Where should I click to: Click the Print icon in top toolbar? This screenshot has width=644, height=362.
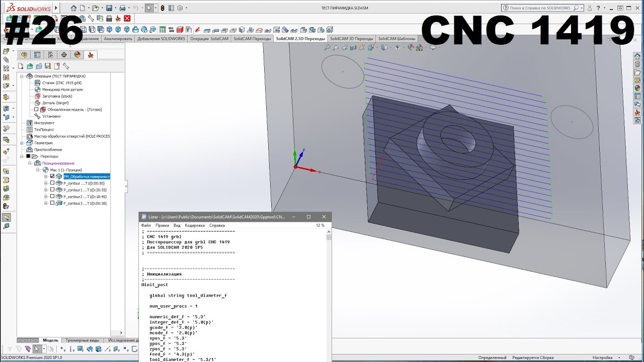click(122, 8)
